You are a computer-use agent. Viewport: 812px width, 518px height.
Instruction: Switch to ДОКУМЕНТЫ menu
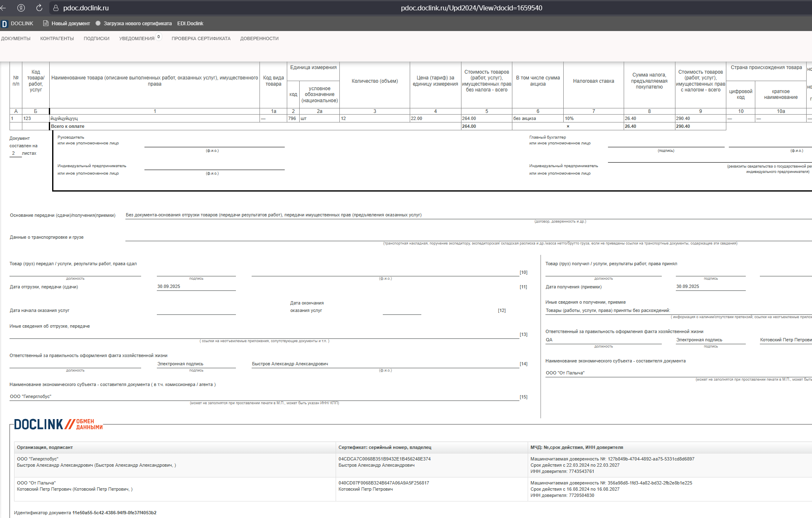(16, 38)
